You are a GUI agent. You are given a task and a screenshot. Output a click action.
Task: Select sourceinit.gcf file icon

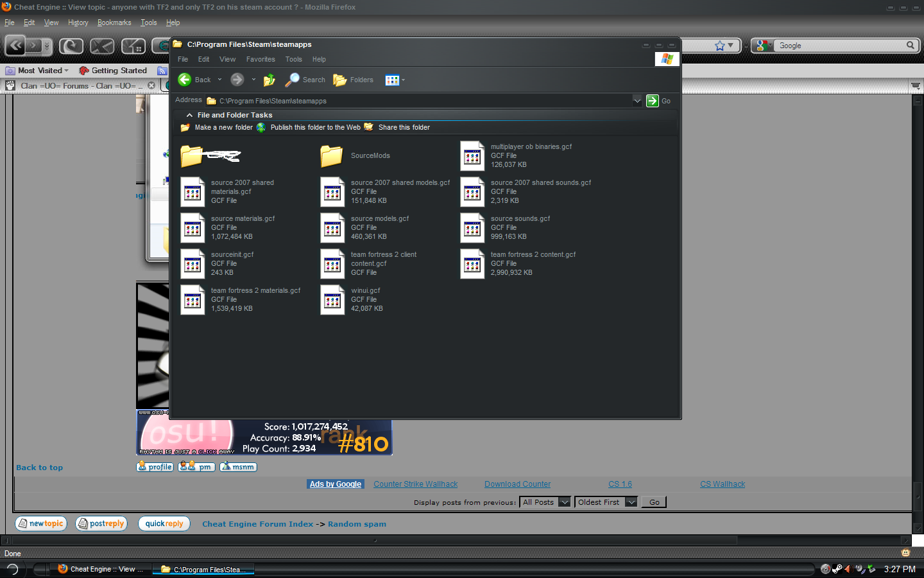pyautogui.click(x=193, y=264)
